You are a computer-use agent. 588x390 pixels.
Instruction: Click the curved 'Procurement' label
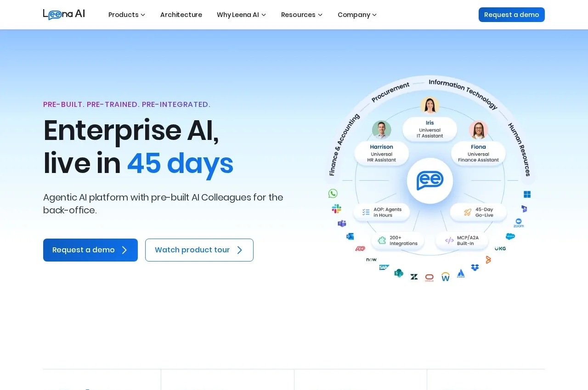390,92
